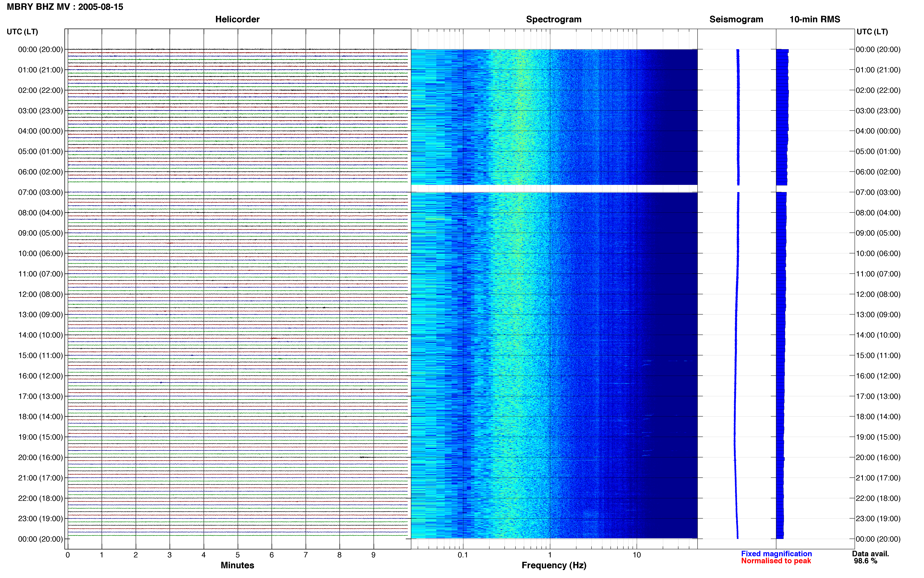Click the right-axis 01:00 (21:00) time label
Screen dimensions: 924x578
point(878,70)
